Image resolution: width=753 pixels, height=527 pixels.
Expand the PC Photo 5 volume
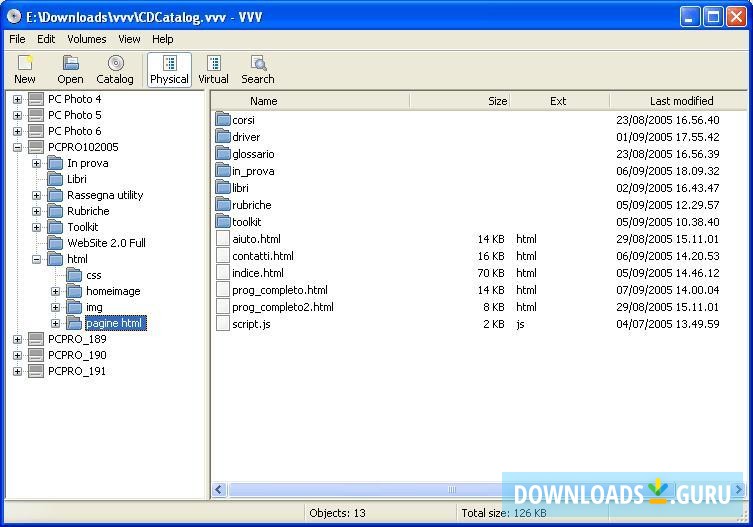pos(17,115)
